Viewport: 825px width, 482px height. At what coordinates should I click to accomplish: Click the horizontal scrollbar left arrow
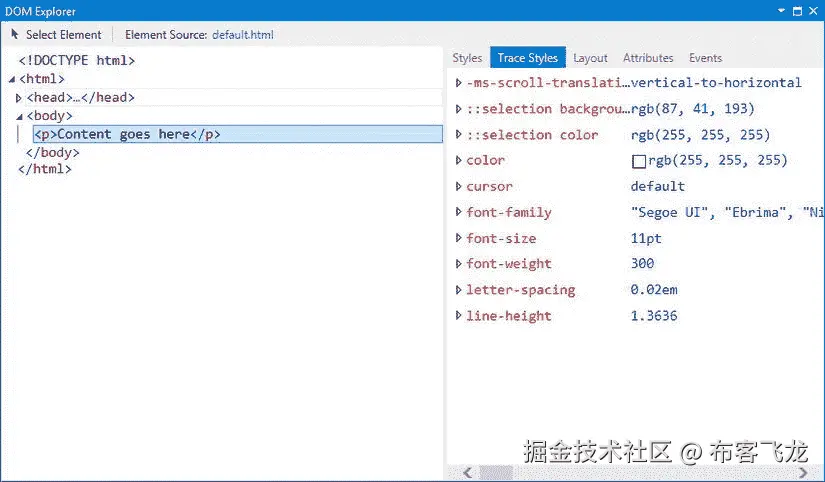coord(467,473)
